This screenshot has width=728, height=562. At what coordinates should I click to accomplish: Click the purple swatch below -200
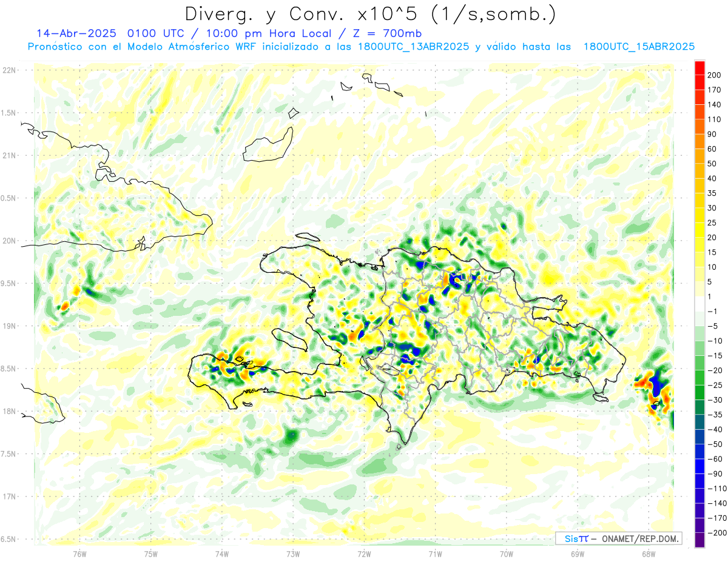[x=699, y=540]
